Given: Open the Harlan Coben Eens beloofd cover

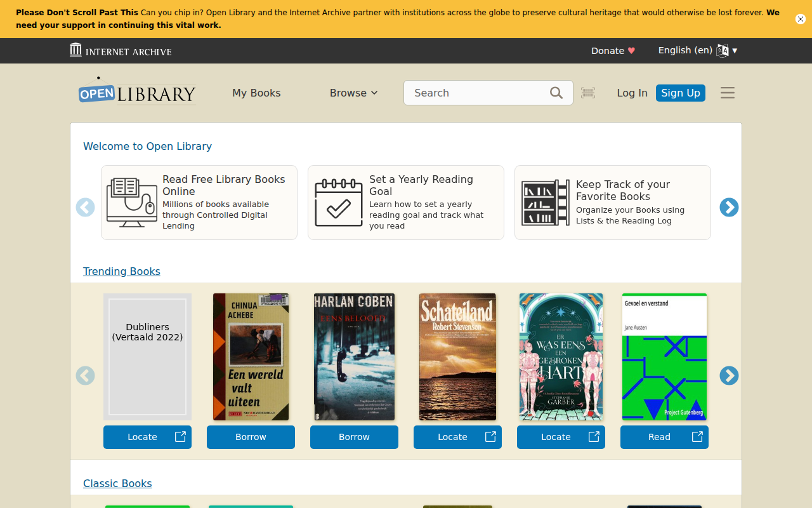Looking at the screenshot, I should coord(354,357).
